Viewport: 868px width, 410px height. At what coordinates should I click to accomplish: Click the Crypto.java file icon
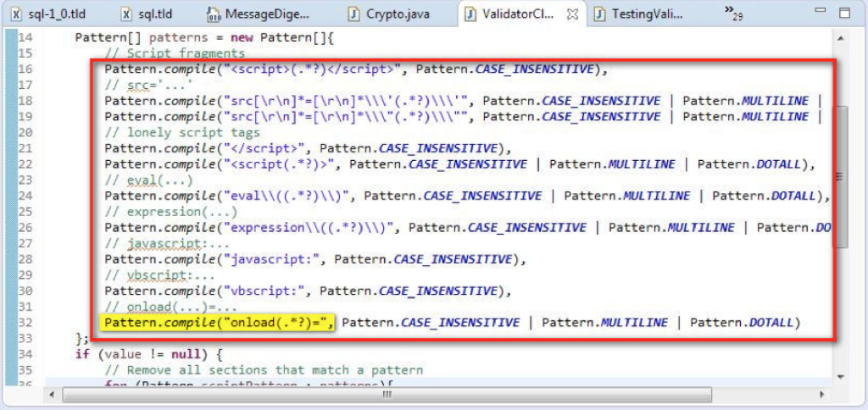click(x=353, y=14)
